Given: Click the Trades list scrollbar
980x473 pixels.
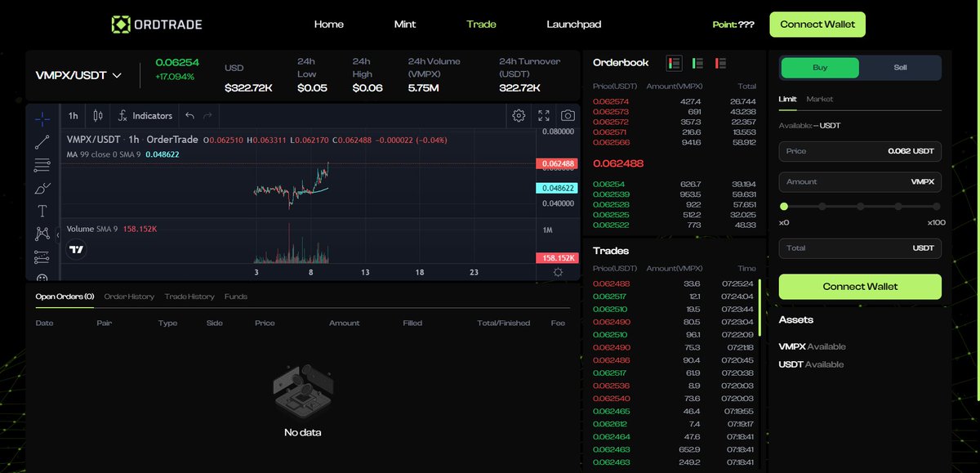Looking at the screenshot, I should 759,306.
